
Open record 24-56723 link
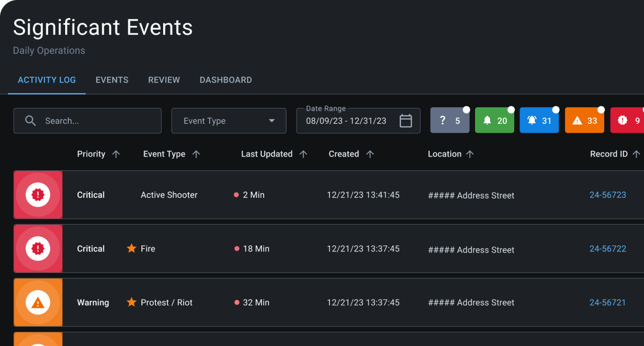[x=607, y=195]
